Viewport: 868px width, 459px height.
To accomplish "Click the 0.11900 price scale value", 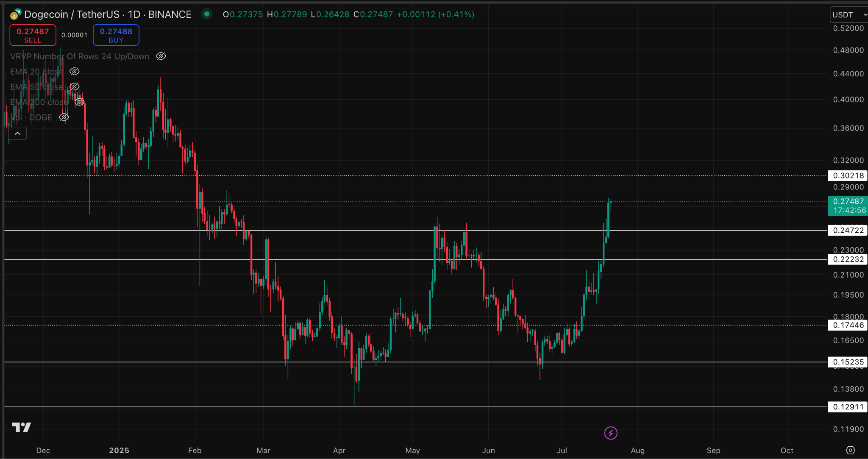I will pyautogui.click(x=848, y=429).
